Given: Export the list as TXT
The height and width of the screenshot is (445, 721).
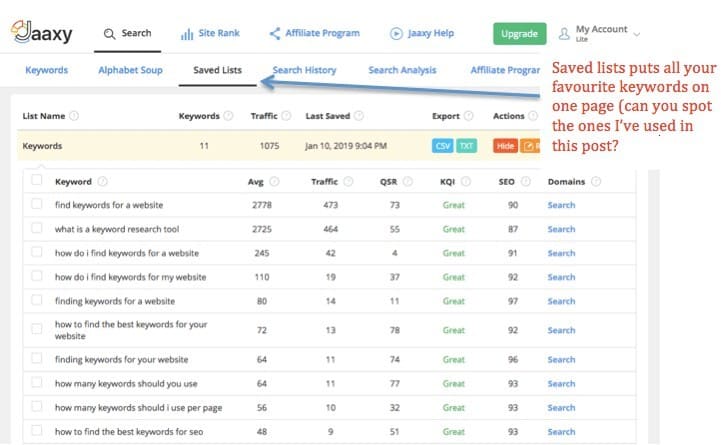Looking at the screenshot, I should pyautogui.click(x=466, y=146).
